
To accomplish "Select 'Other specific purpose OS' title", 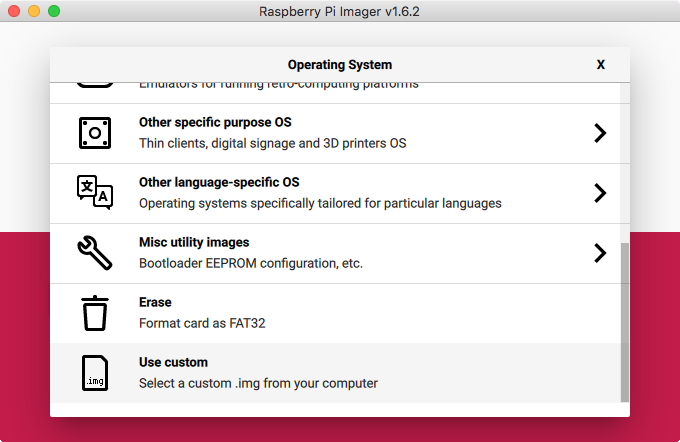I will click(x=215, y=122).
